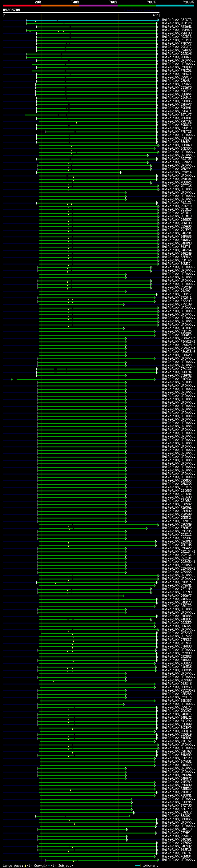197x868 pixels.
Task: Select the UniRef100_B9R827 label
Action: coord(176,125)
